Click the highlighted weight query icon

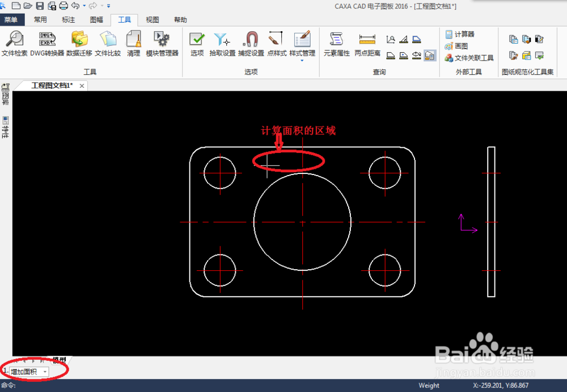(430, 56)
